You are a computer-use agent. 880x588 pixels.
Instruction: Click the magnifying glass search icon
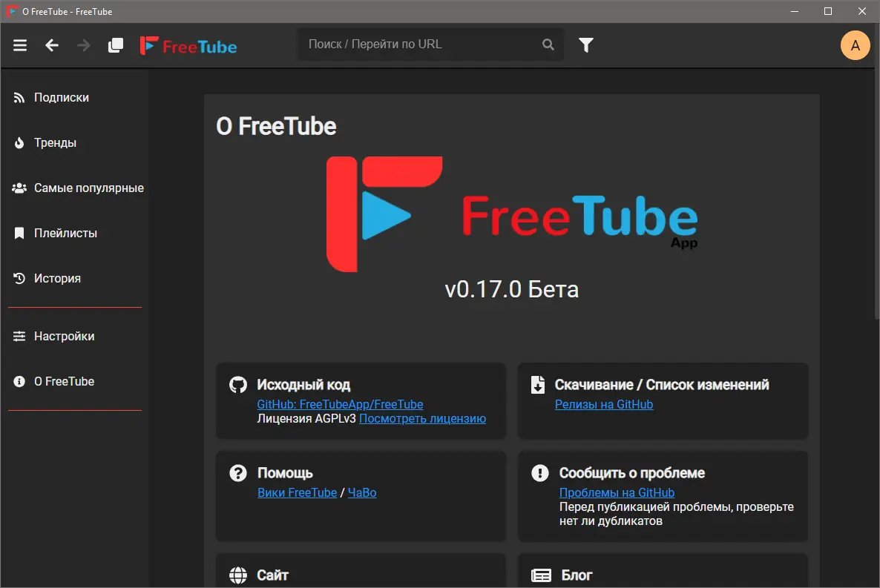548,44
